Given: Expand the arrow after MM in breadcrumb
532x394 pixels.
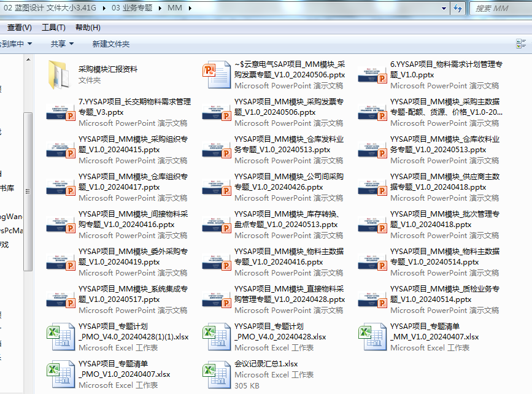Looking at the screenshot, I should coord(188,8).
